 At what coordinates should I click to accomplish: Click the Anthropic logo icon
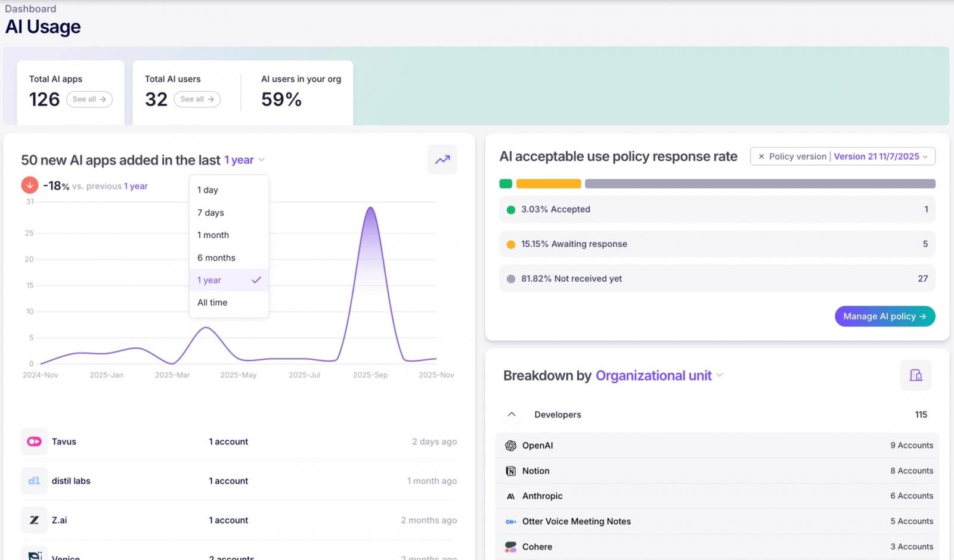[x=510, y=496]
